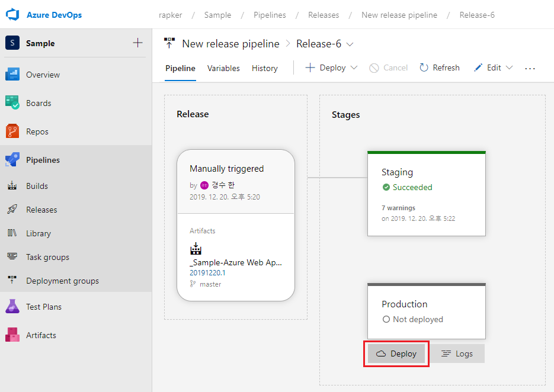Click the New release pipeline breadcrumb
The width and height of the screenshot is (554, 392).
pyautogui.click(x=399, y=15)
